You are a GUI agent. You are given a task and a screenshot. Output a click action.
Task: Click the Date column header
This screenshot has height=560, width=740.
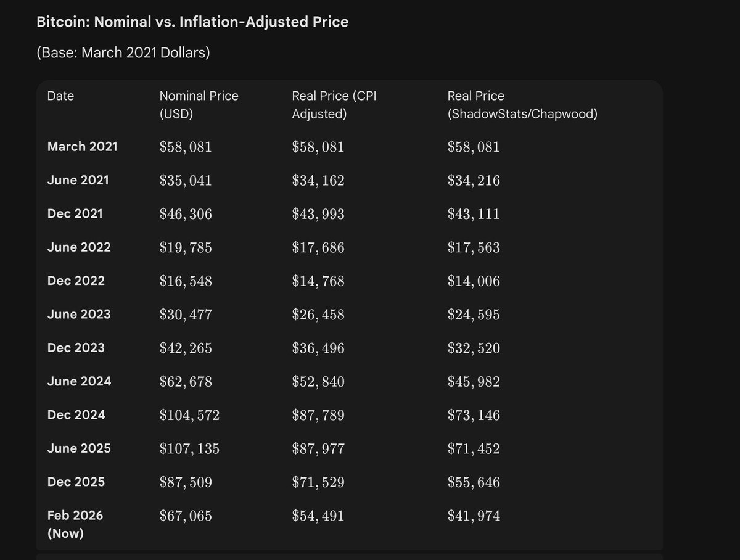click(x=60, y=96)
